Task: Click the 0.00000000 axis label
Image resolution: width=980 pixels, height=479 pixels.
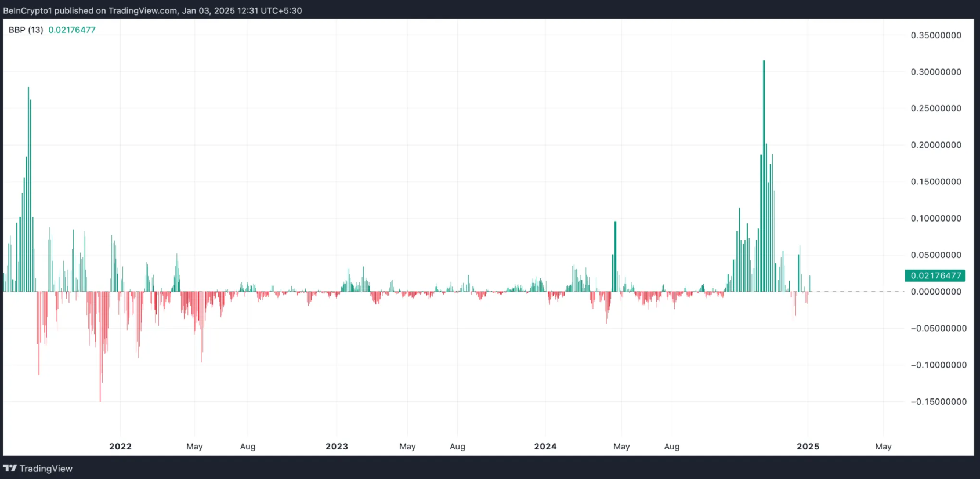Action: [936, 292]
